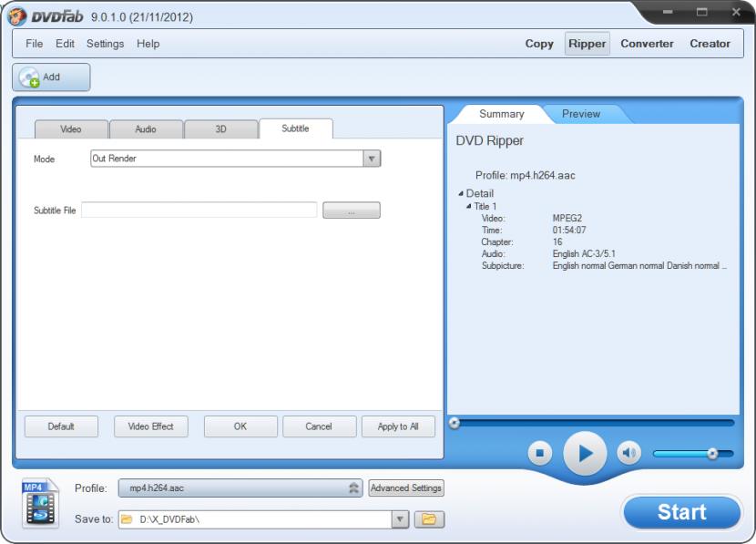
Task: Click the Profile: mp4.h264.aac summary text
Action: click(525, 176)
